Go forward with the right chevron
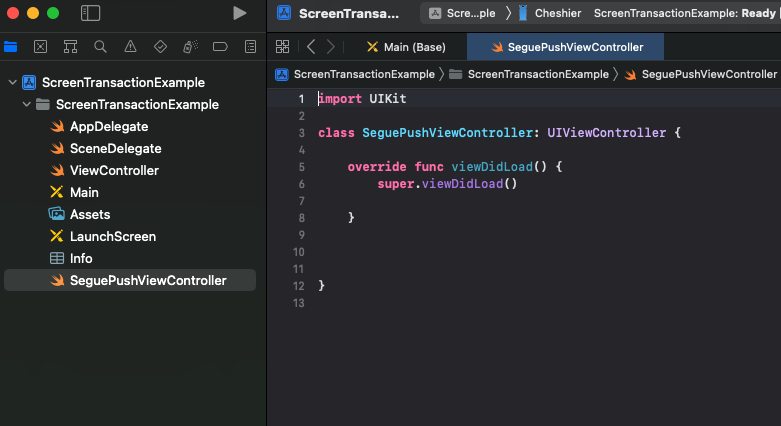Image resolution: width=781 pixels, height=426 pixels. (x=331, y=47)
